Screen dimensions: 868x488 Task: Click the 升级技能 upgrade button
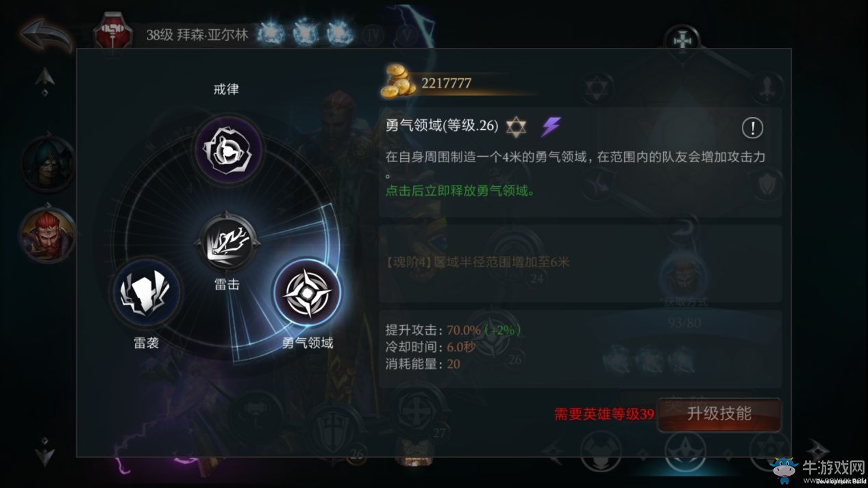719,414
